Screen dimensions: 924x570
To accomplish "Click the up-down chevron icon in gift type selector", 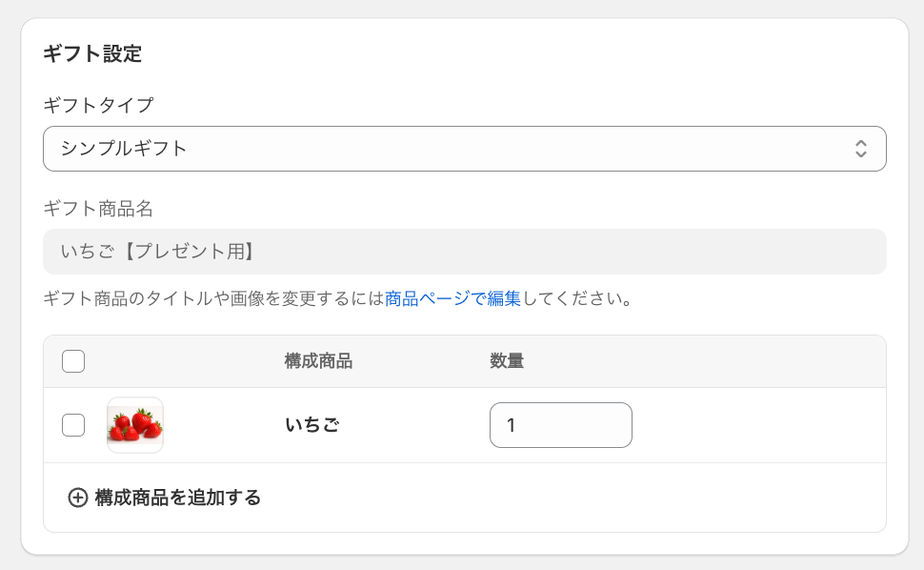I will [x=860, y=149].
